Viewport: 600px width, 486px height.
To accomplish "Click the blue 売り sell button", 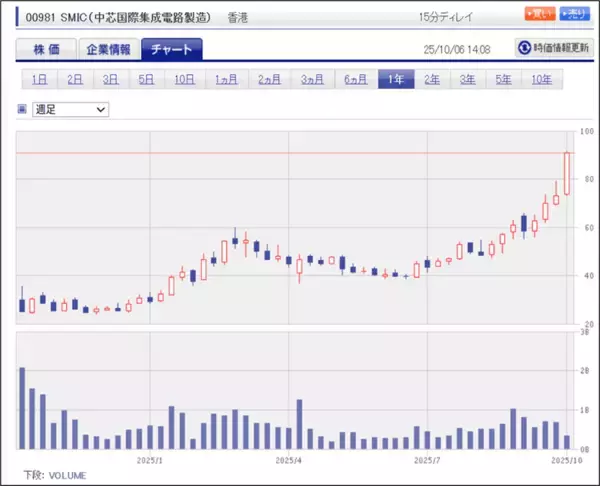I will pyautogui.click(x=574, y=14).
